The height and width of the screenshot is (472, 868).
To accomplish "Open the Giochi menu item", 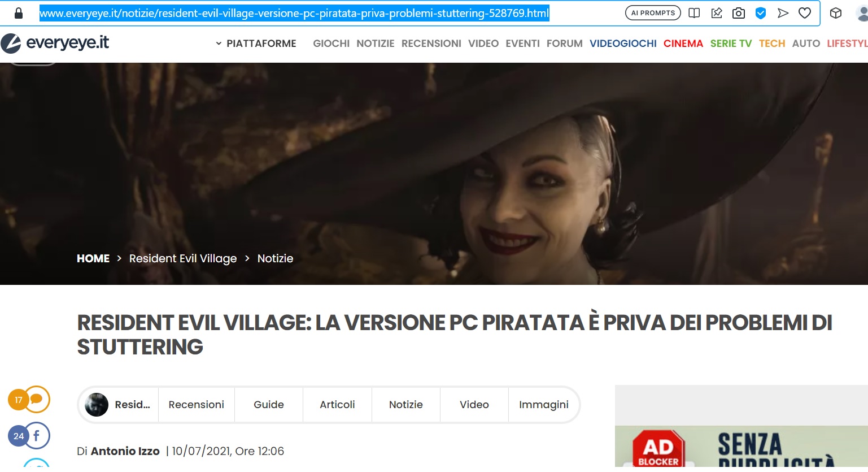I will point(332,44).
